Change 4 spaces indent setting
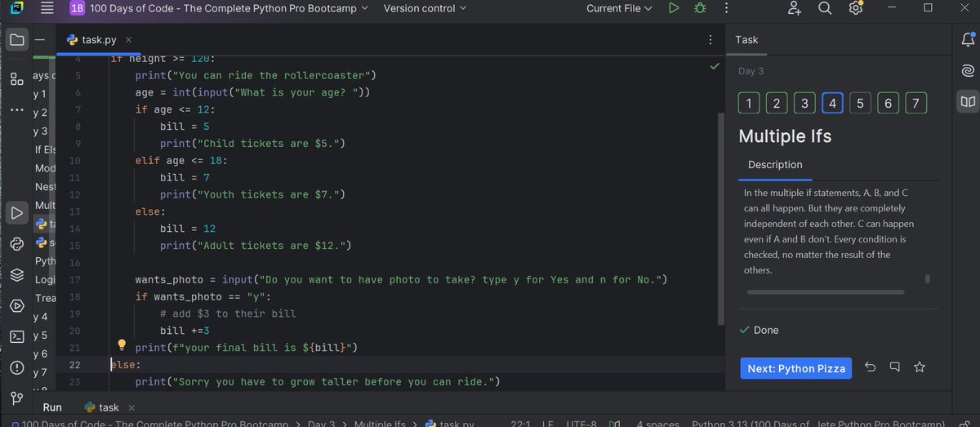This screenshot has width=980, height=427. 658,424
